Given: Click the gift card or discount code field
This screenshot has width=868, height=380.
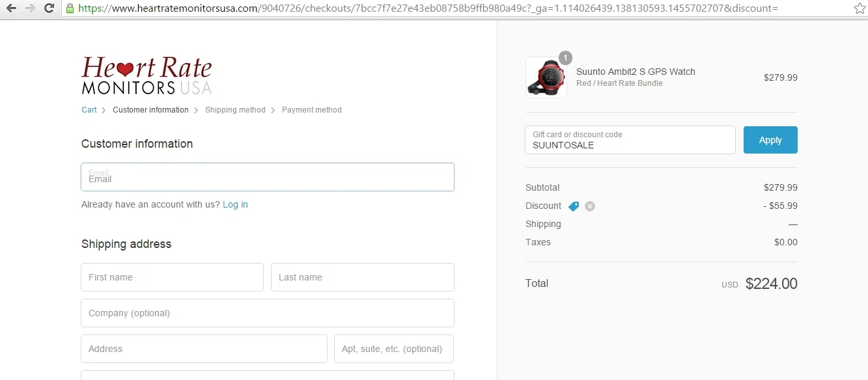Looking at the screenshot, I should point(630,140).
